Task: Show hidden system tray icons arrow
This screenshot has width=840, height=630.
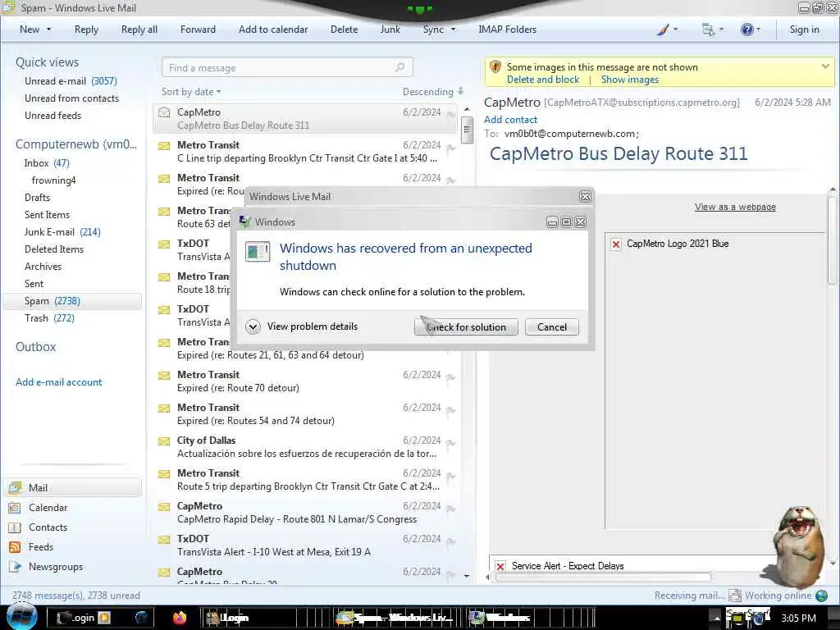Action: coord(717,619)
